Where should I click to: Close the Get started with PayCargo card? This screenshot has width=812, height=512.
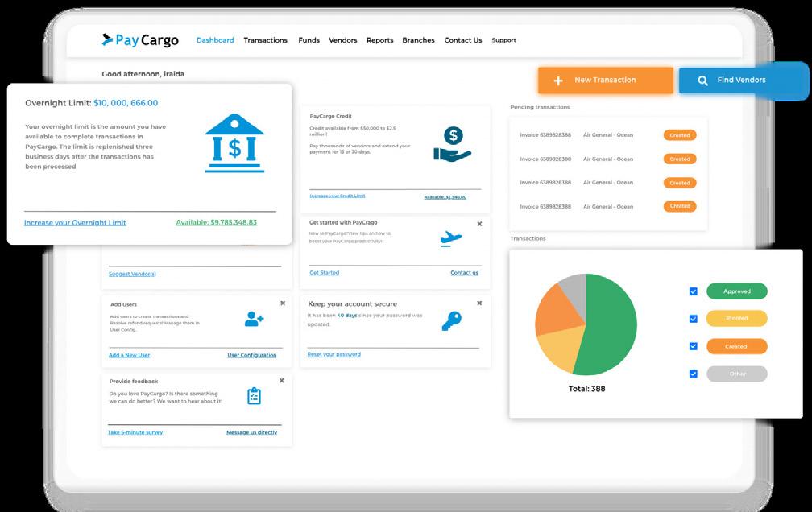(x=479, y=224)
